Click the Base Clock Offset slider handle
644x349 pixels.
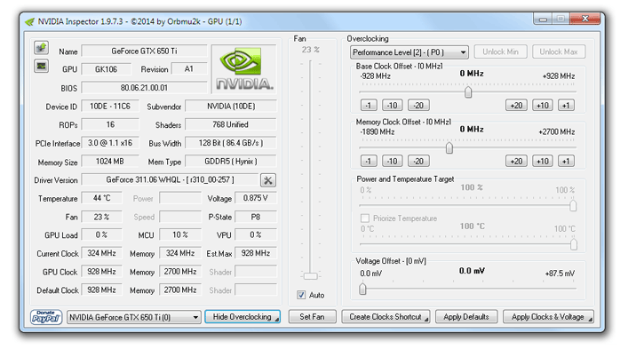point(468,92)
